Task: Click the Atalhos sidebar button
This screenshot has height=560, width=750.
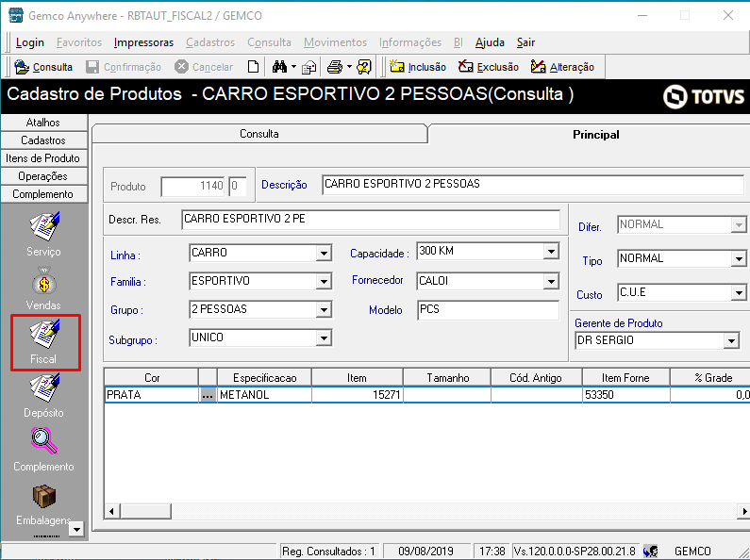Action: [x=43, y=123]
